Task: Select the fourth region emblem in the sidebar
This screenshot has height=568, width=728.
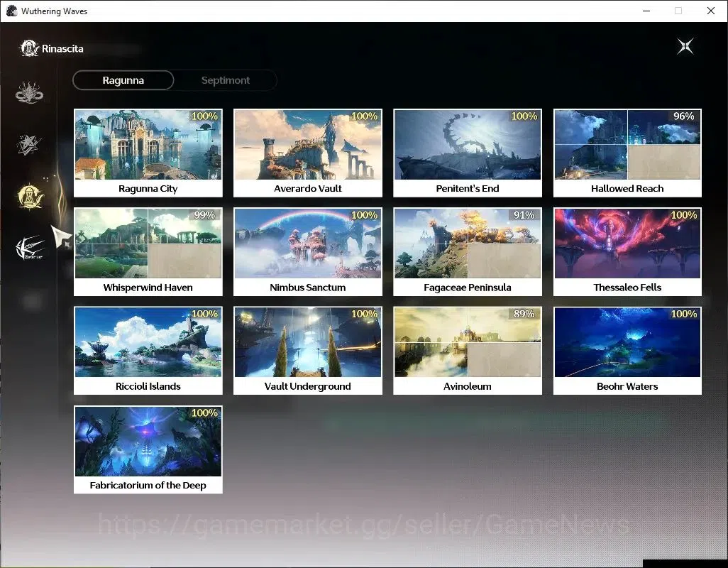Action: coord(31,248)
